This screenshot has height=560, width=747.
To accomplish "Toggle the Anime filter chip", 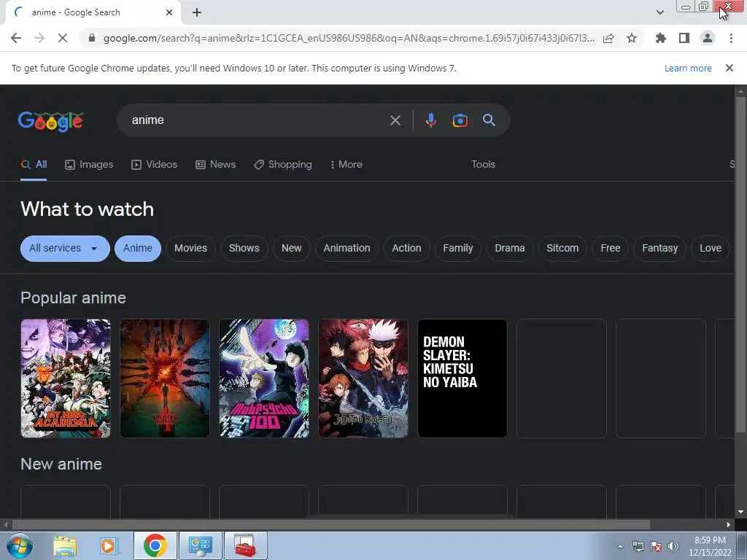I will (x=138, y=248).
